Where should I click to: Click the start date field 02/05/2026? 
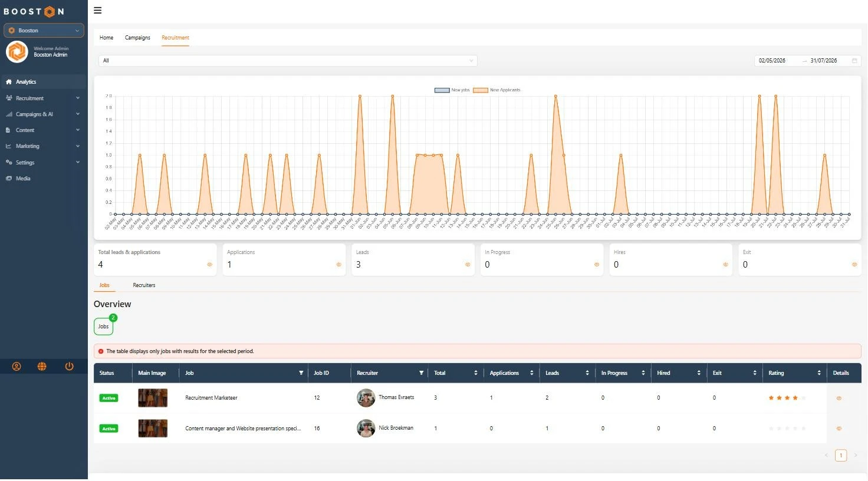pyautogui.click(x=772, y=61)
